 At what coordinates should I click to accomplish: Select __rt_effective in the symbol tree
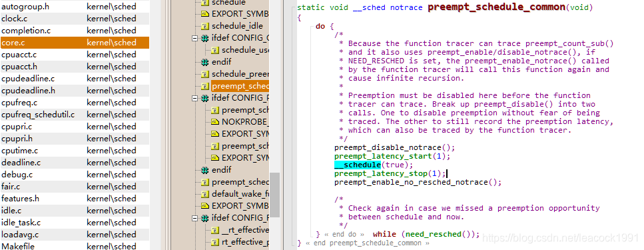pyautogui.click(x=245, y=230)
